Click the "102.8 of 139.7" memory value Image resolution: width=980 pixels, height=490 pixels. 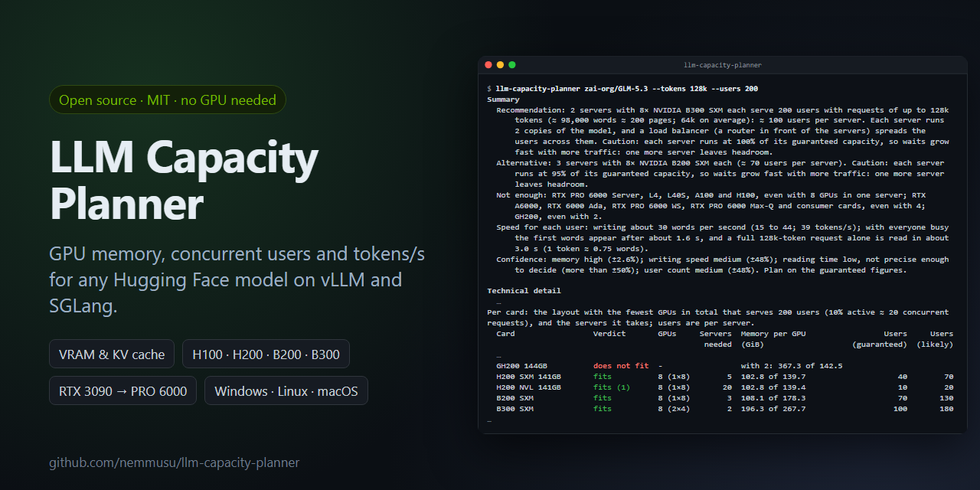click(x=773, y=377)
